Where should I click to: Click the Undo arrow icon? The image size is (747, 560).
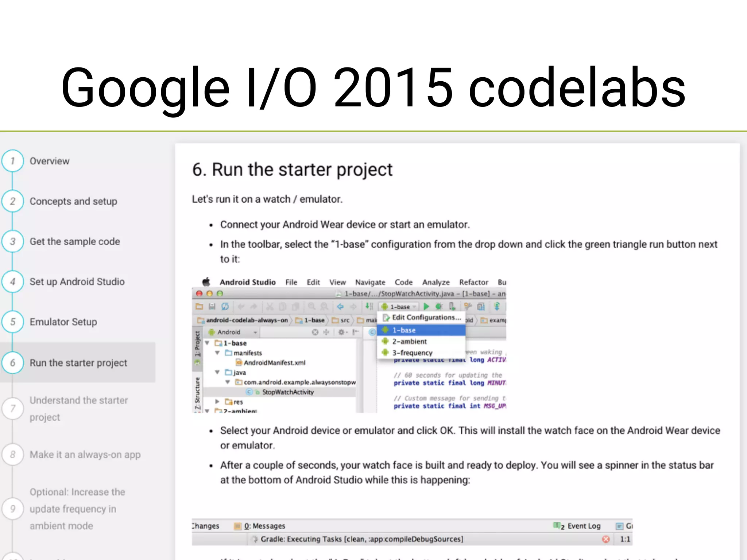[241, 307]
